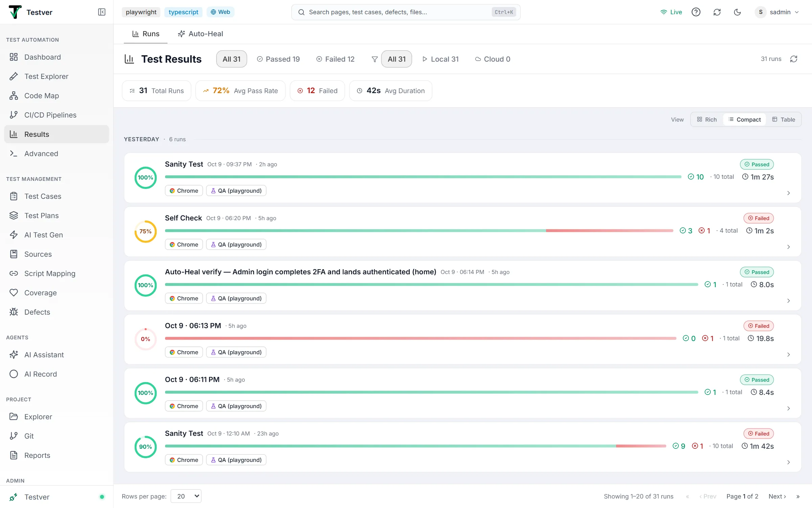This screenshot has width=812, height=508.
Task: Open Dashboard in sidebar
Action: pos(57,57)
